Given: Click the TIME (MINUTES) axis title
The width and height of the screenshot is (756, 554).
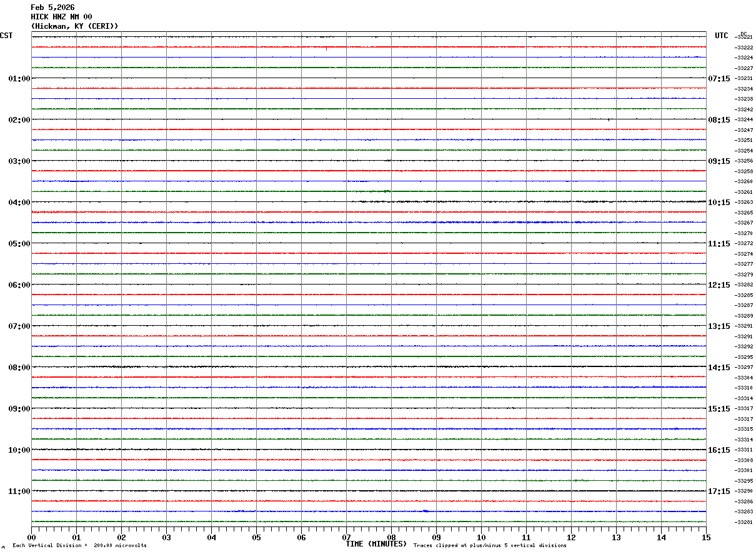Looking at the screenshot, I should pyautogui.click(x=376, y=544).
